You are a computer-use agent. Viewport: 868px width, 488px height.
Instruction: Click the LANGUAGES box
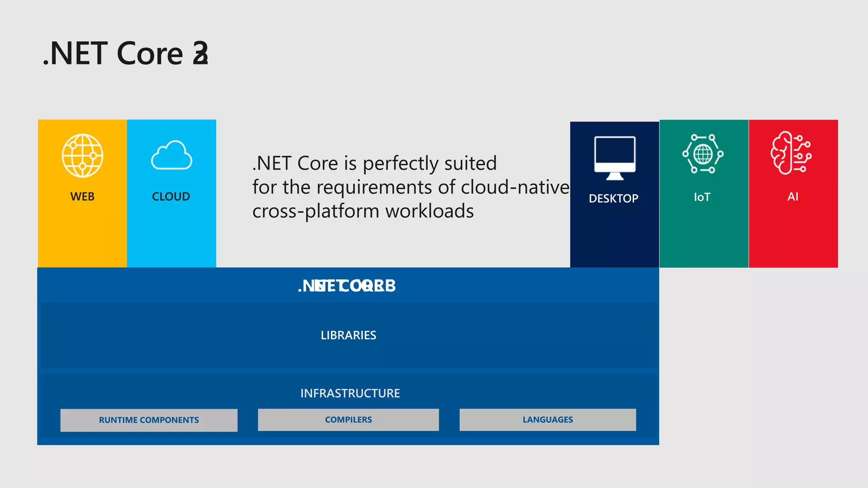coord(548,419)
